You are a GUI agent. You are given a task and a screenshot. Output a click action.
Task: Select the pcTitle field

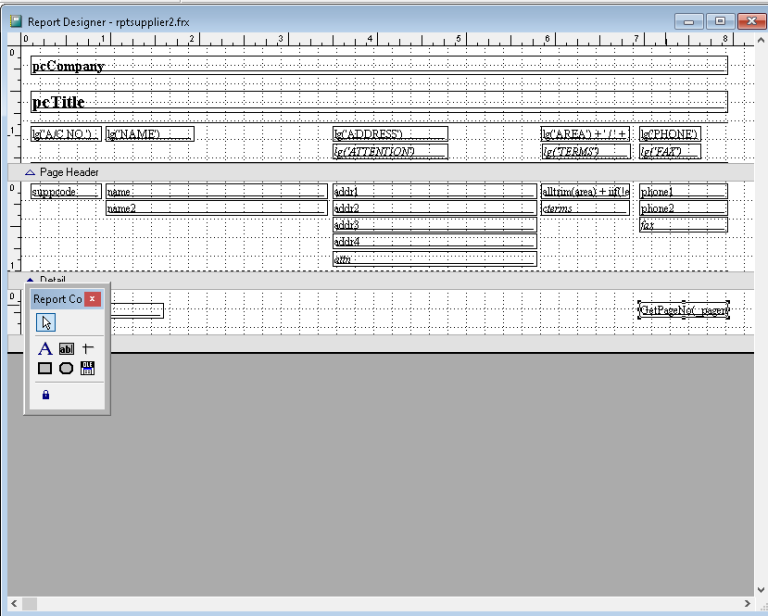coord(379,102)
